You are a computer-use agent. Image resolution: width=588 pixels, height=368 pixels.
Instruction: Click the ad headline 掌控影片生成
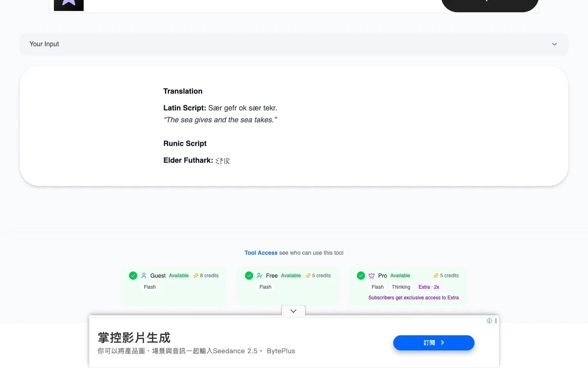tap(134, 338)
